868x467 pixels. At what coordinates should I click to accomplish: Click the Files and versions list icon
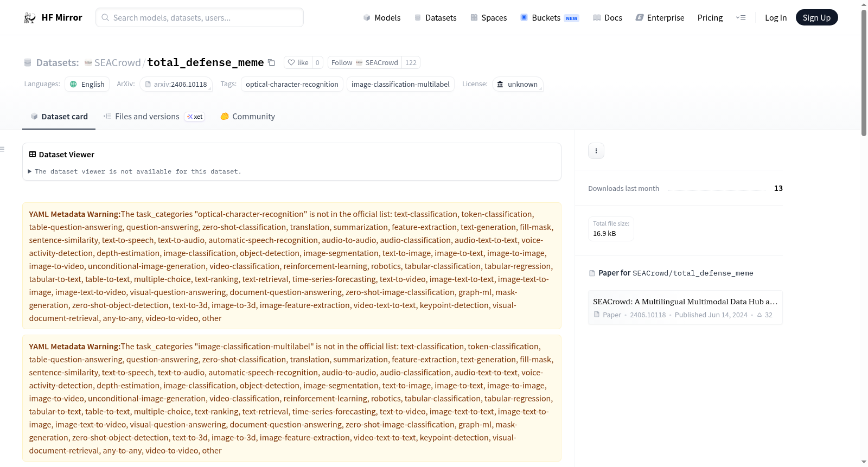click(107, 116)
